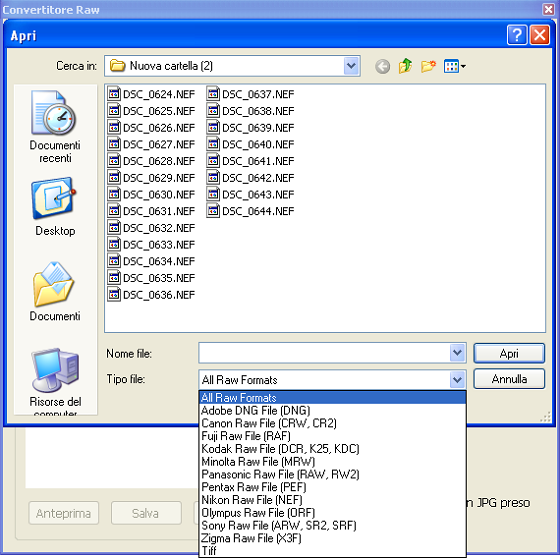This screenshot has width=560, height=559.
Task: Choose All Raw Formats option
Action: point(332,398)
